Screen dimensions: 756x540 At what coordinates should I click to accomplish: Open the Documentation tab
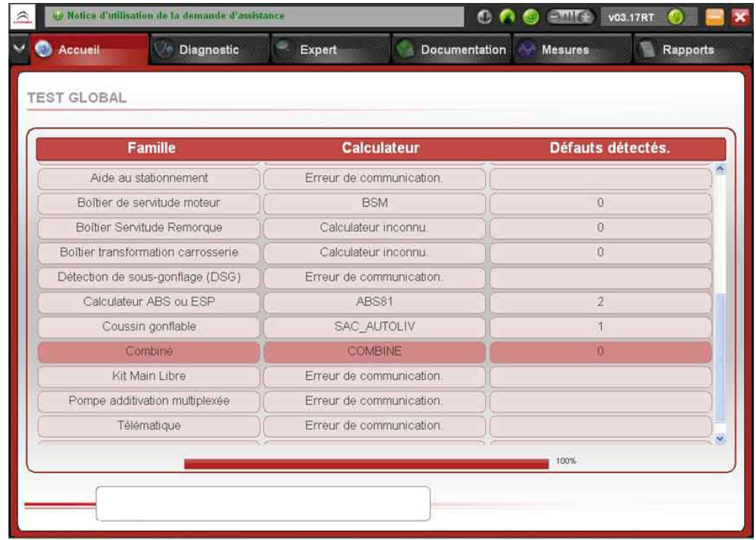coord(452,49)
